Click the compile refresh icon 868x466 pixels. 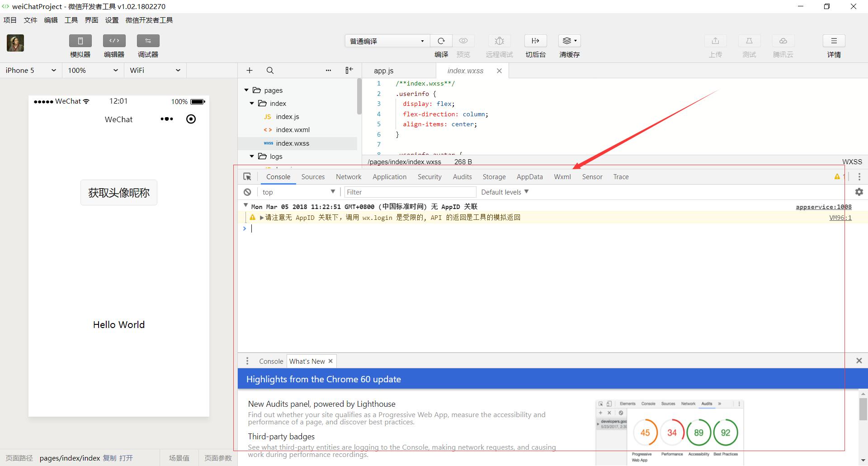441,41
